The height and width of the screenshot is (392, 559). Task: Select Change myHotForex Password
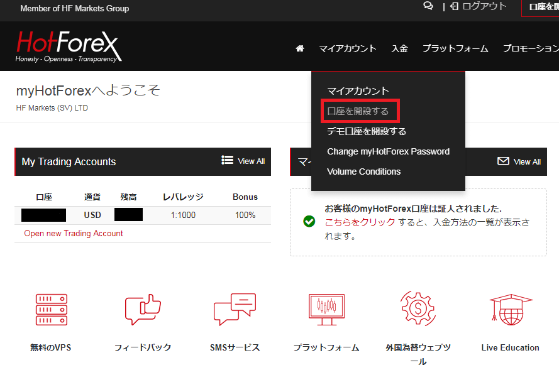388,151
